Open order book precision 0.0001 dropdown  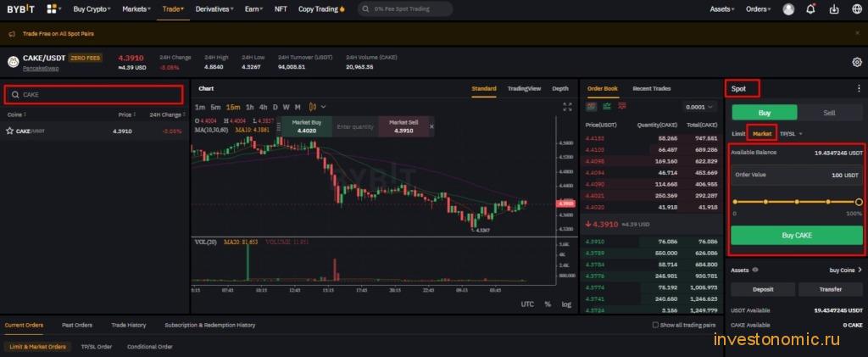699,107
